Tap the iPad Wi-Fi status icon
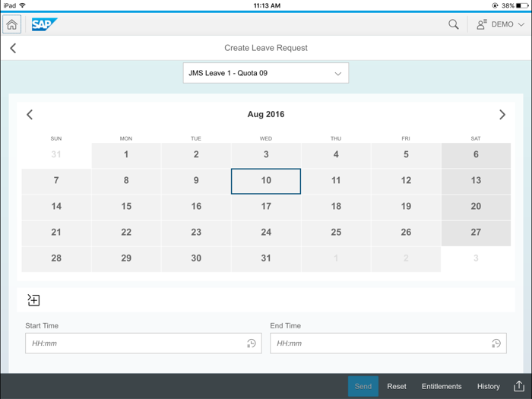Screen dimensions: 532x399 [22, 5]
